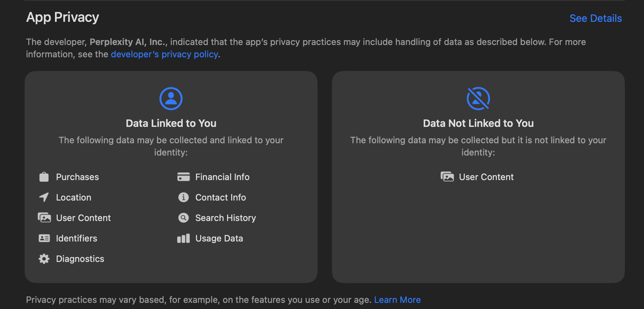Click the App Privacy heading
Image resolution: width=644 pixels, height=309 pixels.
pos(63,18)
